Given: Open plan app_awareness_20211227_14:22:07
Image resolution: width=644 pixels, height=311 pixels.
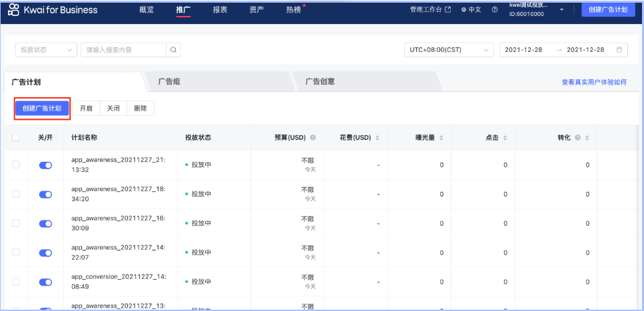Looking at the screenshot, I should pyautogui.click(x=119, y=252).
